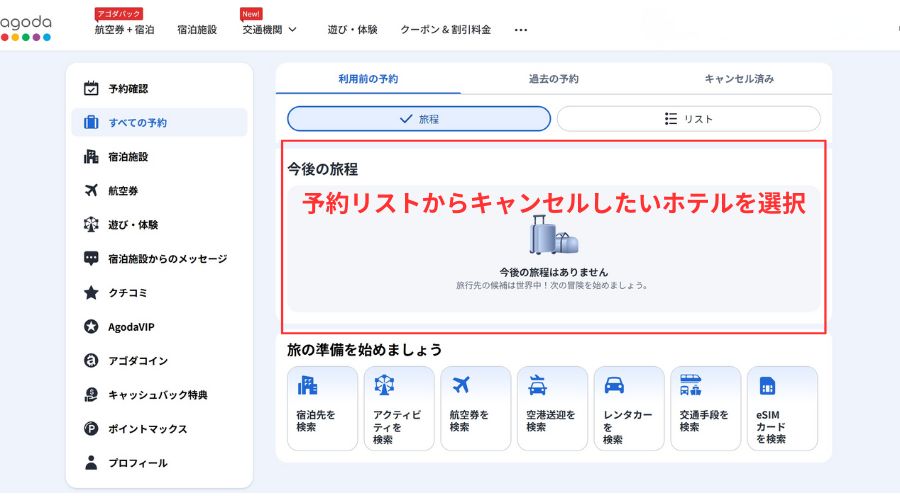
Task: Click the 交通手段を検索 card
Action: click(x=706, y=408)
